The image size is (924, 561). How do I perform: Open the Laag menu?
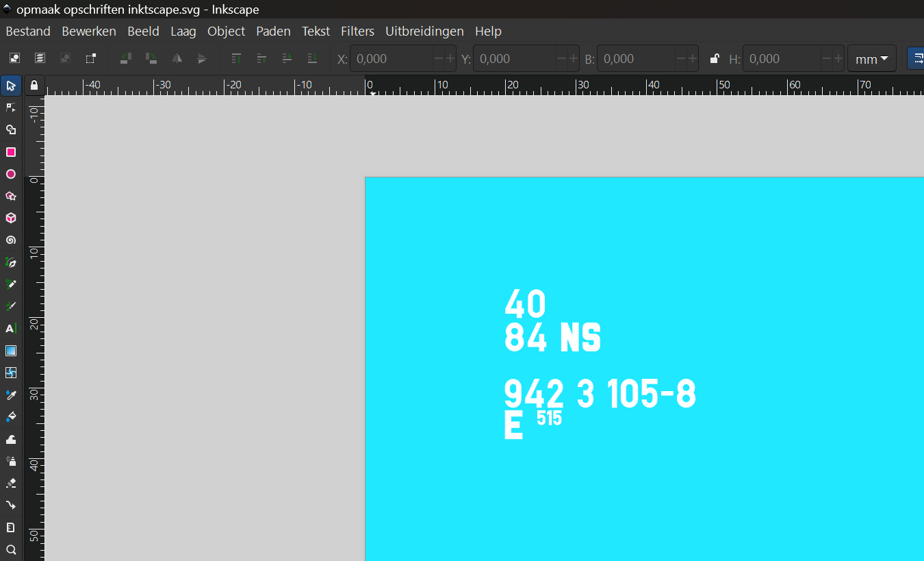pyautogui.click(x=183, y=31)
